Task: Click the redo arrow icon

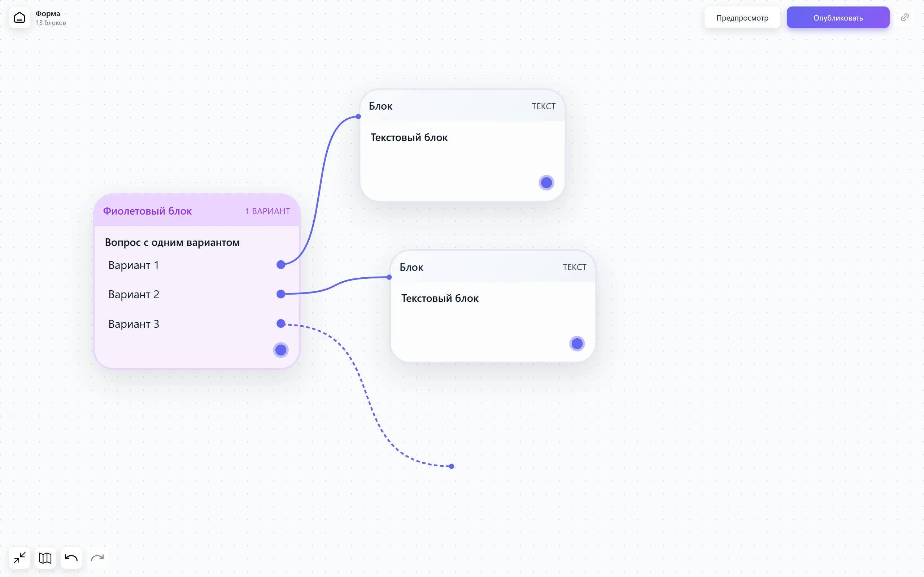Action: 97,558
